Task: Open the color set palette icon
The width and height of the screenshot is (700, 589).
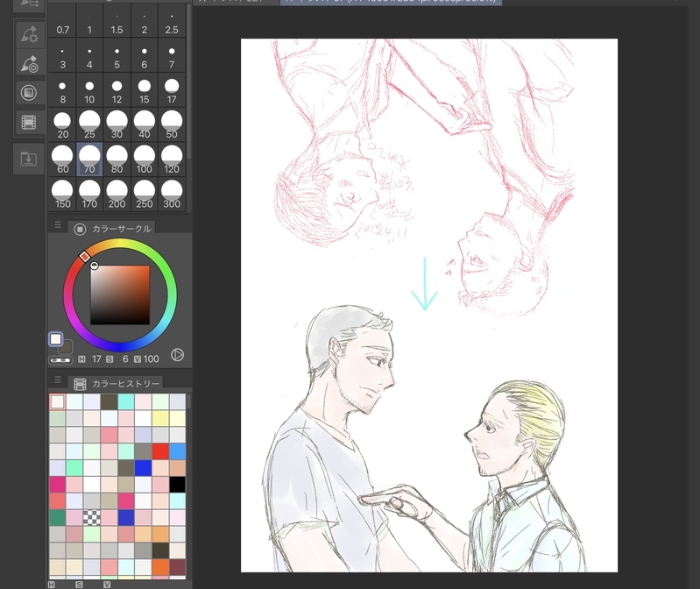Action: coord(29,93)
